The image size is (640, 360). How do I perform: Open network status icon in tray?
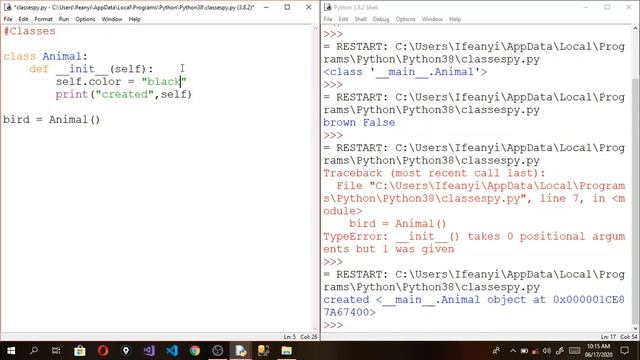click(x=536, y=351)
